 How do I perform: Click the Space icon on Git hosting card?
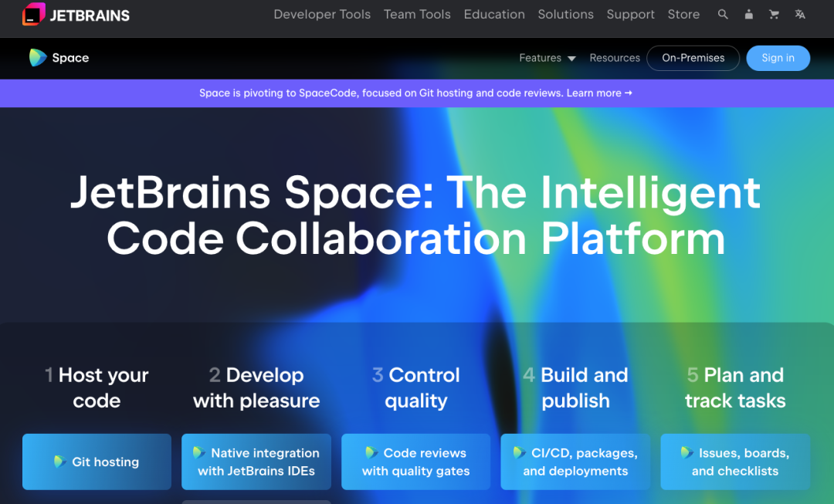[60, 462]
